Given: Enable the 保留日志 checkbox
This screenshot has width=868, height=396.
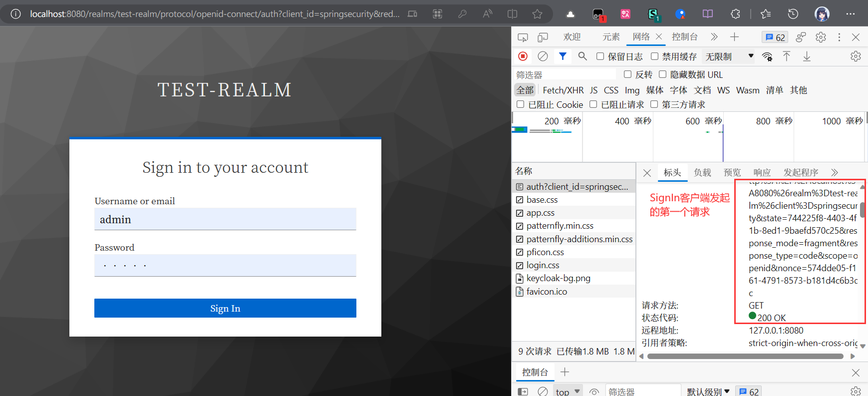Looking at the screenshot, I should (600, 56).
